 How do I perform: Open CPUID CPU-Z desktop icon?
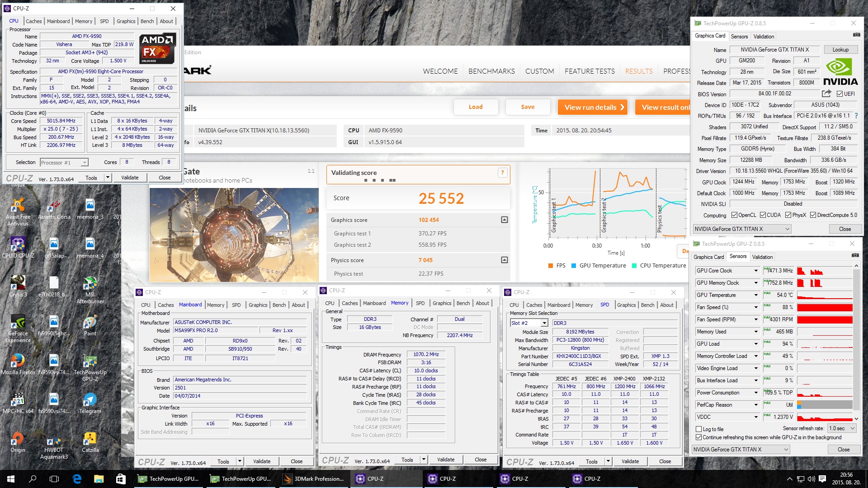click(18, 248)
